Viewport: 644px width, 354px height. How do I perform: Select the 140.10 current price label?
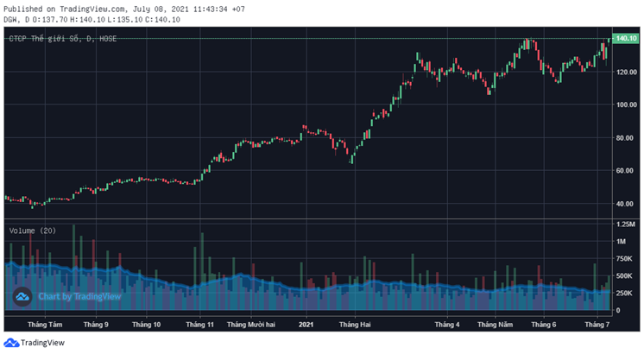tap(624, 39)
